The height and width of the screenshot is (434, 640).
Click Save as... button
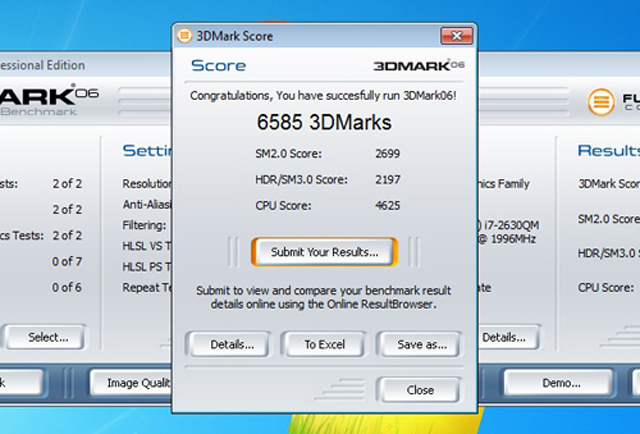[x=422, y=345]
